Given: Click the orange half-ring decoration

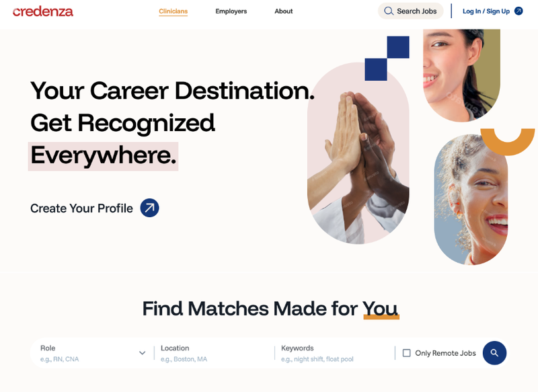Looking at the screenshot, I should [508, 142].
